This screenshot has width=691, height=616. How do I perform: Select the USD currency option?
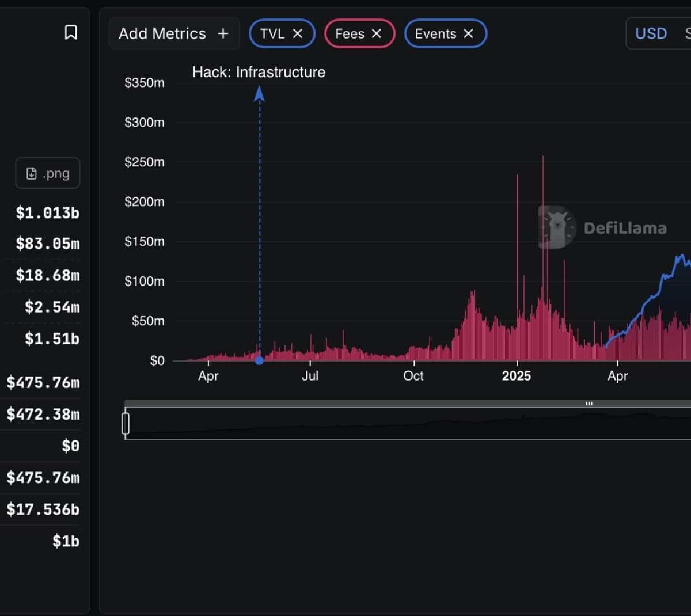point(651,33)
